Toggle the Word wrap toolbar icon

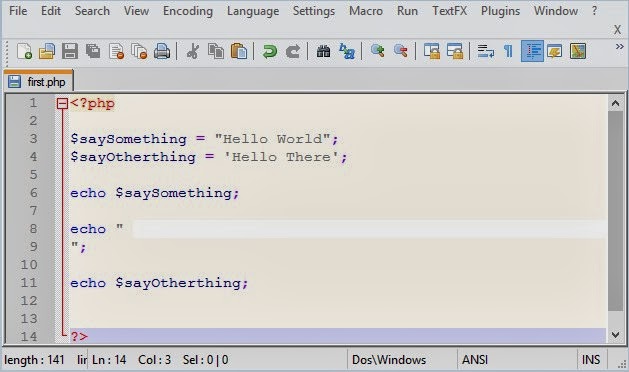coord(485,51)
